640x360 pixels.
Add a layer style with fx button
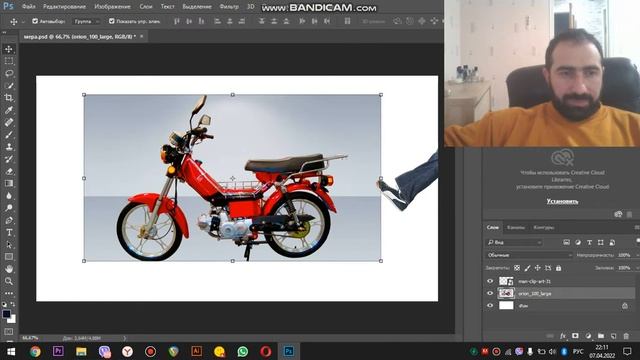563,336
